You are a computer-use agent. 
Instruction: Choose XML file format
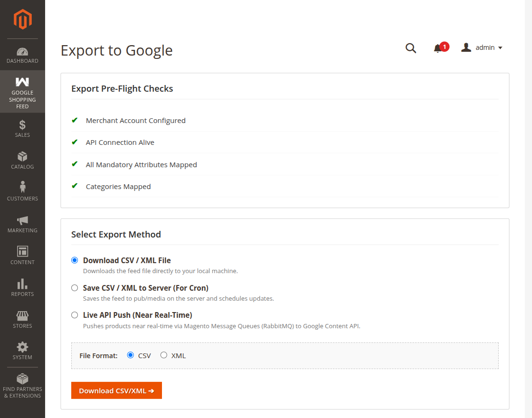pos(164,355)
